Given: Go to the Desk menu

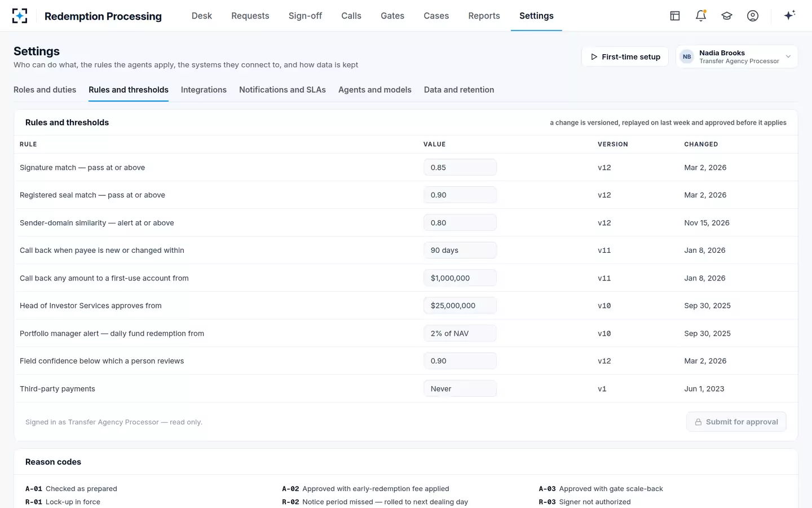Looking at the screenshot, I should (x=202, y=16).
